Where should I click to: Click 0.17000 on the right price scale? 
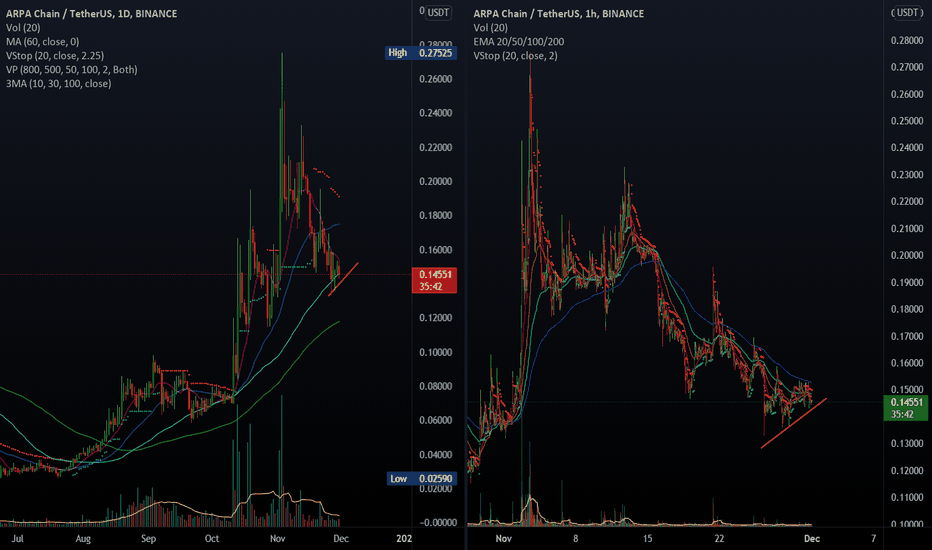click(x=907, y=336)
